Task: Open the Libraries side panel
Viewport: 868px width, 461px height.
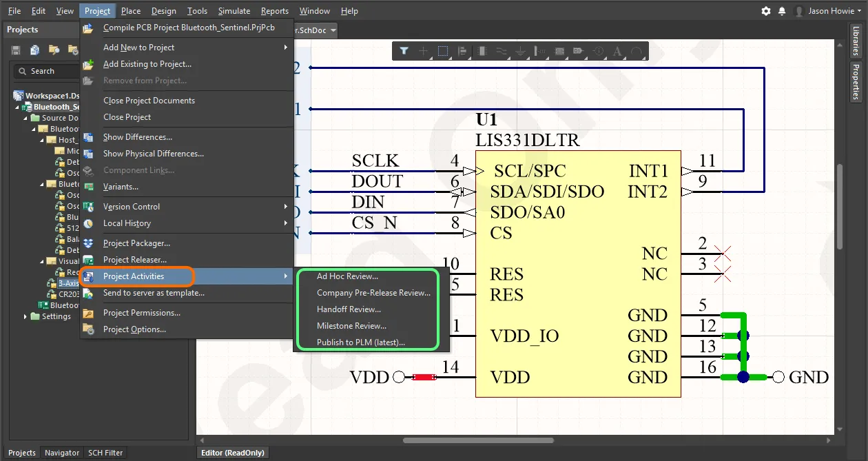Action: [x=856, y=41]
